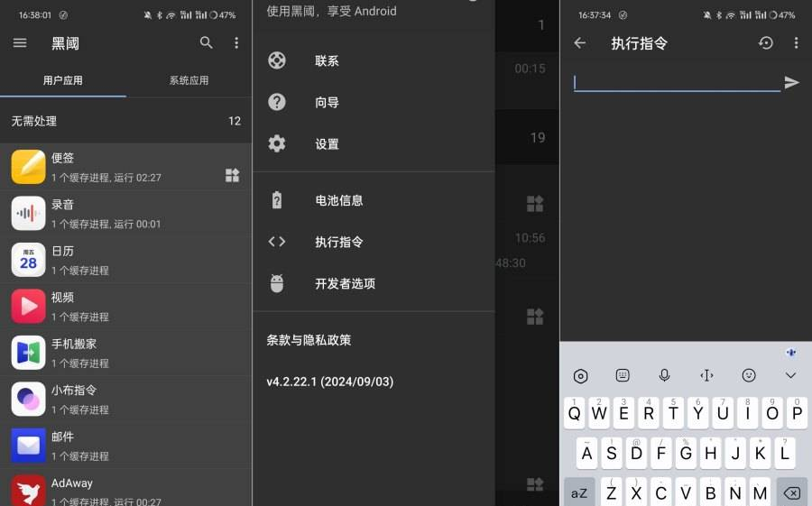This screenshot has height=506, width=812.
Task: Click the 电池信息 battery icon
Action: pyautogui.click(x=277, y=200)
